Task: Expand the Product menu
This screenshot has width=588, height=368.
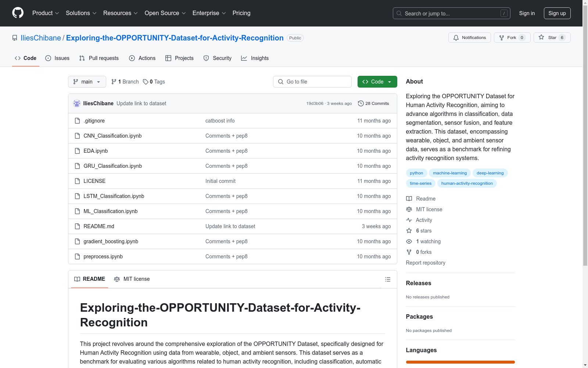Action: coord(46,13)
